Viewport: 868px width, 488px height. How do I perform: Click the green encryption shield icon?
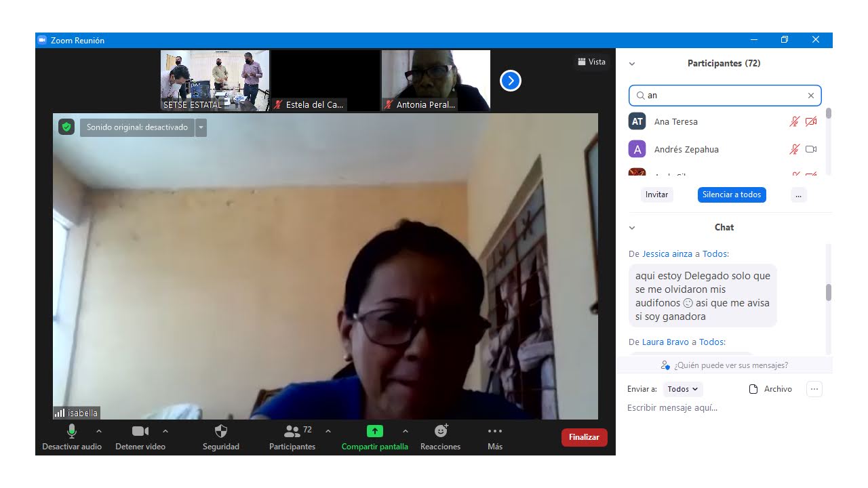pos(66,127)
